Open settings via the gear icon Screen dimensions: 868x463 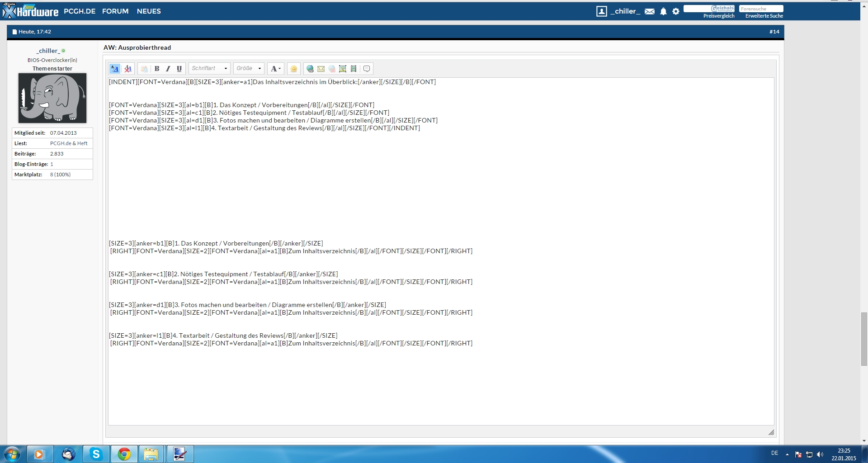click(676, 11)
